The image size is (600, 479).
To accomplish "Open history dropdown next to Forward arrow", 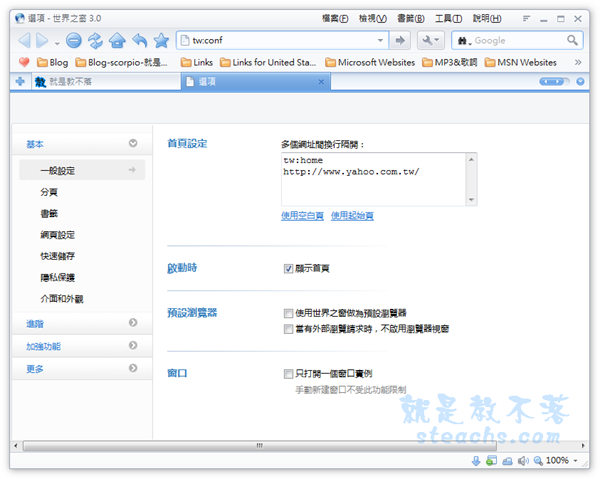I will (x=57, y=43).
